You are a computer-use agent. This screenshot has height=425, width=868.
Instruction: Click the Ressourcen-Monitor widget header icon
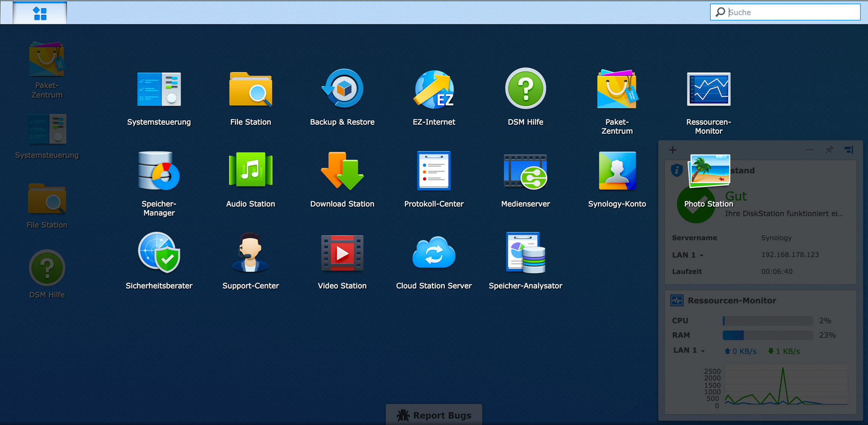[x=677, y=300]
